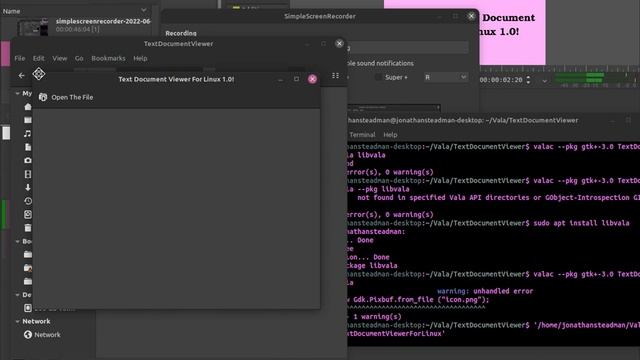This screenshot has width=640, height=360.
Task: Open the Music folder icon in the sidebar
Action: (27, 133)
